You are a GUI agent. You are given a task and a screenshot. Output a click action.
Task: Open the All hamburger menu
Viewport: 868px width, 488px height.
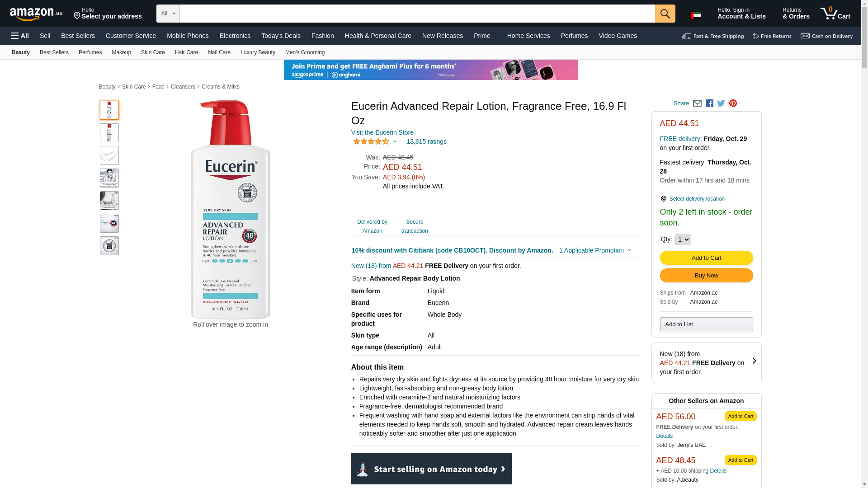coord(20,36)
